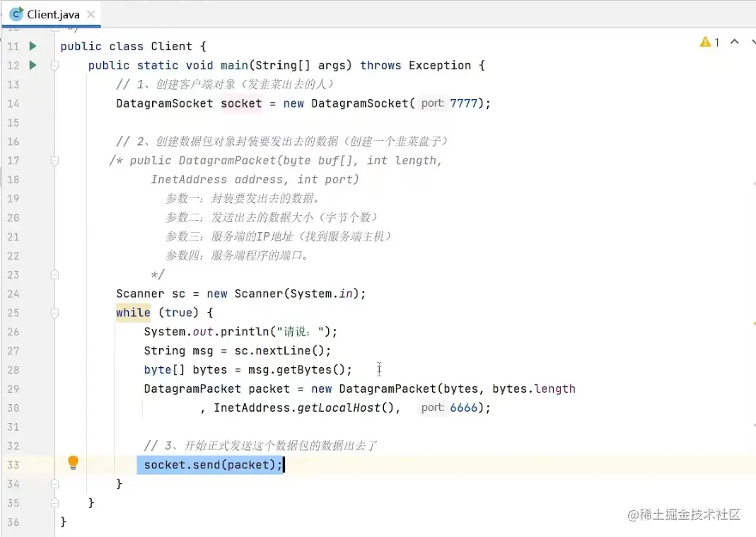Fold the method end marker at line 35
The height and width of the screenshot is (537, 756).
coord(55,503)
